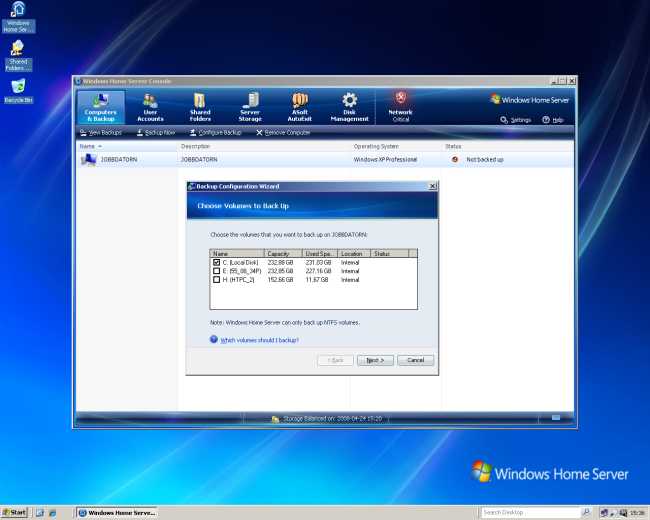The width and height of the screenshot is (650, 520).
Task: Click the wizard's volume Status column header
Action: (389, 253)
